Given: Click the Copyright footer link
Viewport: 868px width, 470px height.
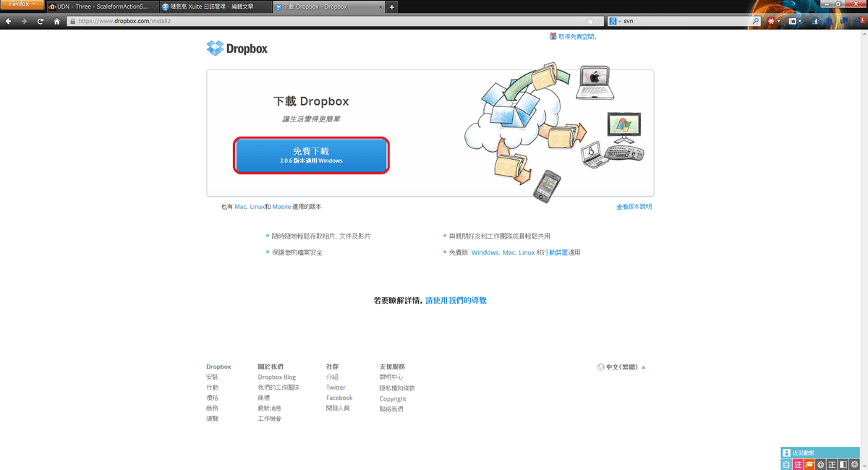Looking at the screenshot, I should 393,399.
